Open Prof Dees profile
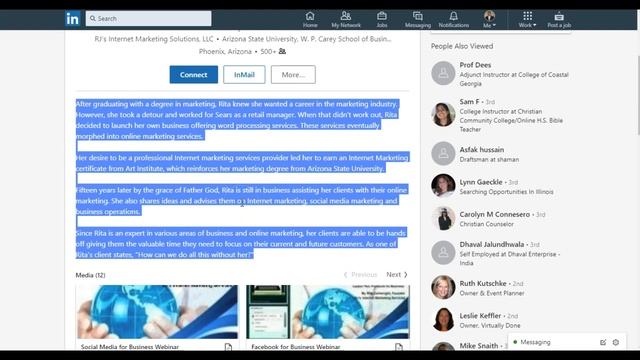 [475, 65]
